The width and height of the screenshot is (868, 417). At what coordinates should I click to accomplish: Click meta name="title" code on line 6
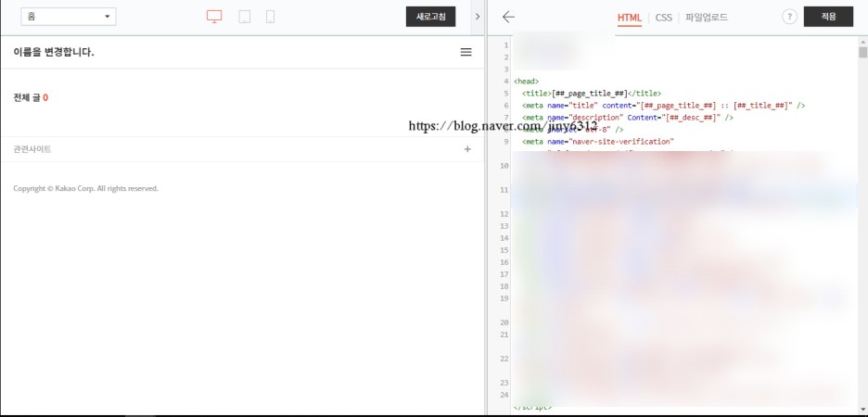(x=663, y=106)
